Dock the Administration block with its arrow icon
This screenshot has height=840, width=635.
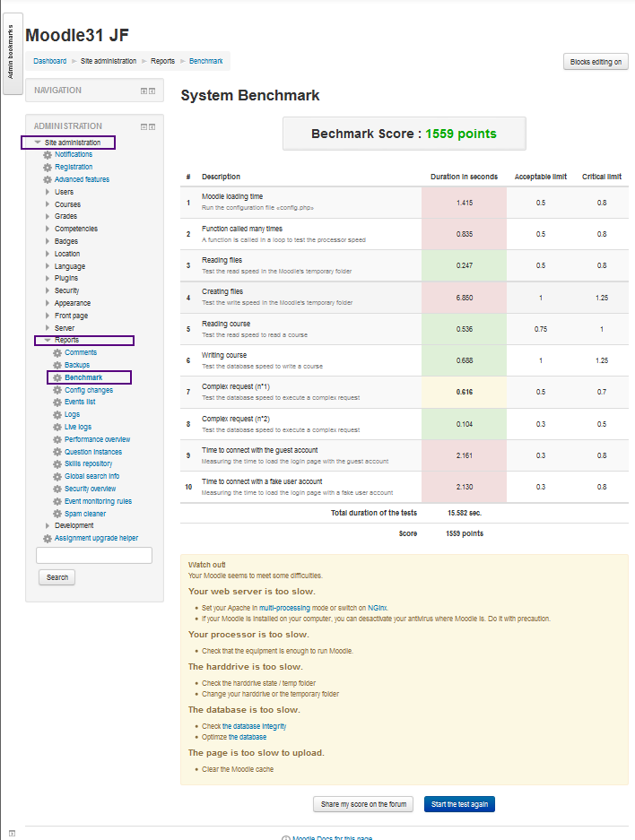152,127
